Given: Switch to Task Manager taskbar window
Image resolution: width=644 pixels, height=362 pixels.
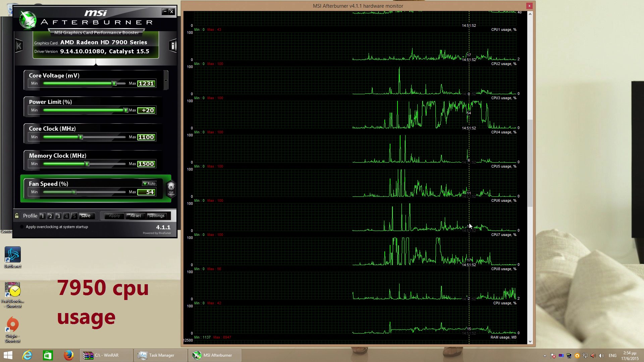Looking at the screenshot, I should click(x=160, y=355).
